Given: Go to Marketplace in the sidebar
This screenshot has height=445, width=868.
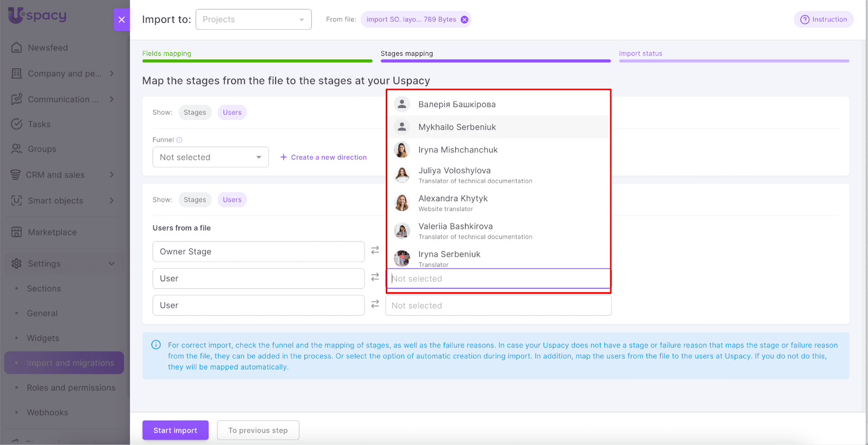Looking at the screenshot, I should point(52,232).
